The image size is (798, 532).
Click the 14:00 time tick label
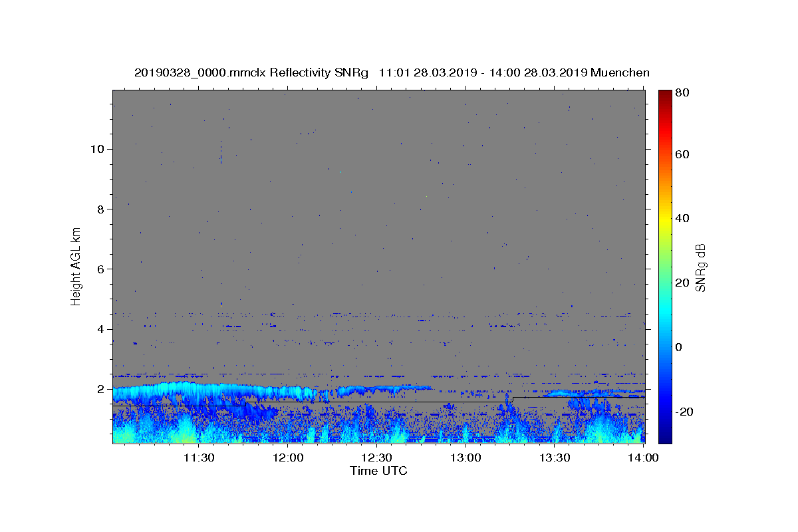(642, 458)
